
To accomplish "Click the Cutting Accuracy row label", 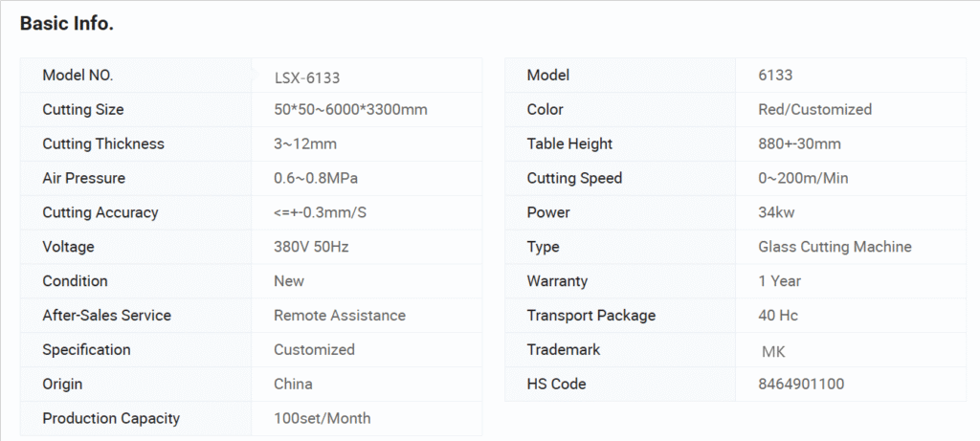I will [x=100, y=213].
